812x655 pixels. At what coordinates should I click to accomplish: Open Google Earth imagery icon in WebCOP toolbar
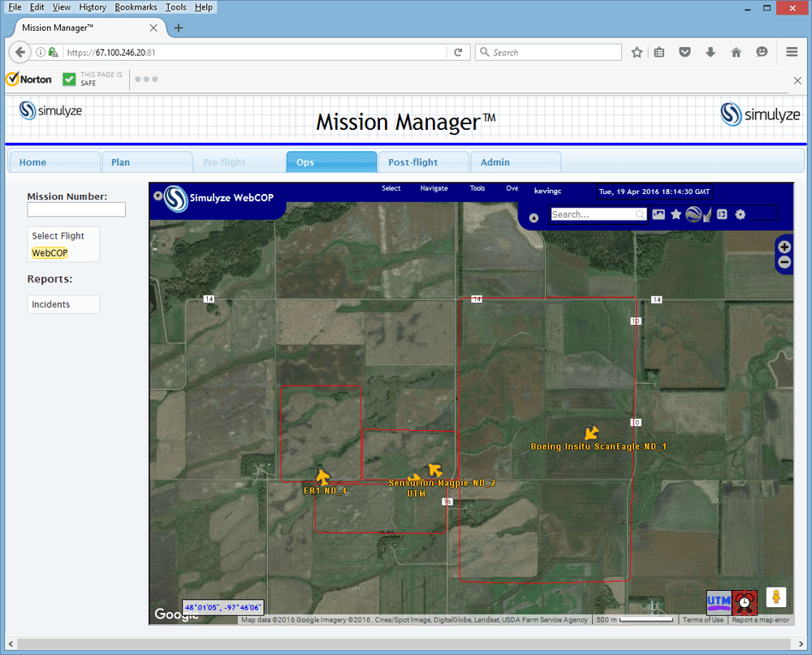[693, 213]
